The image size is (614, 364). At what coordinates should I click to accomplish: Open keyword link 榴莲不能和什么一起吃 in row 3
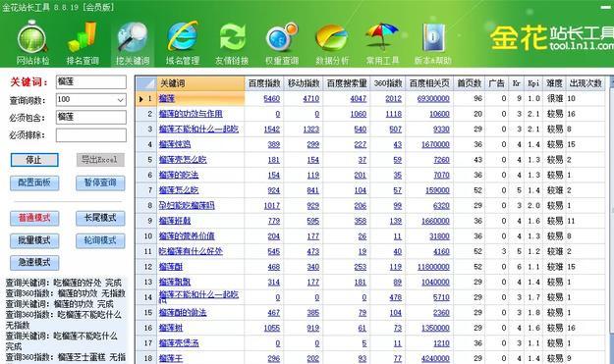click(198, 130)
